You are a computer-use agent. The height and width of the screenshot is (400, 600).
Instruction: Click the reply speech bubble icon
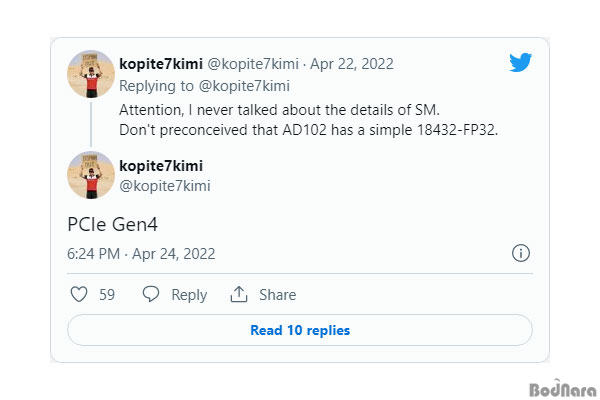click(x=151, y=294)
